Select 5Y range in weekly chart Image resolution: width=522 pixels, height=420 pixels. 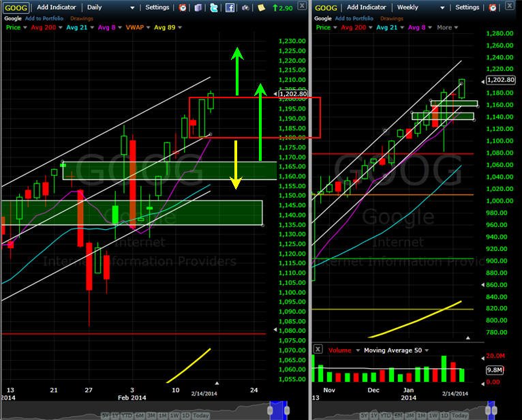(364, 416)
